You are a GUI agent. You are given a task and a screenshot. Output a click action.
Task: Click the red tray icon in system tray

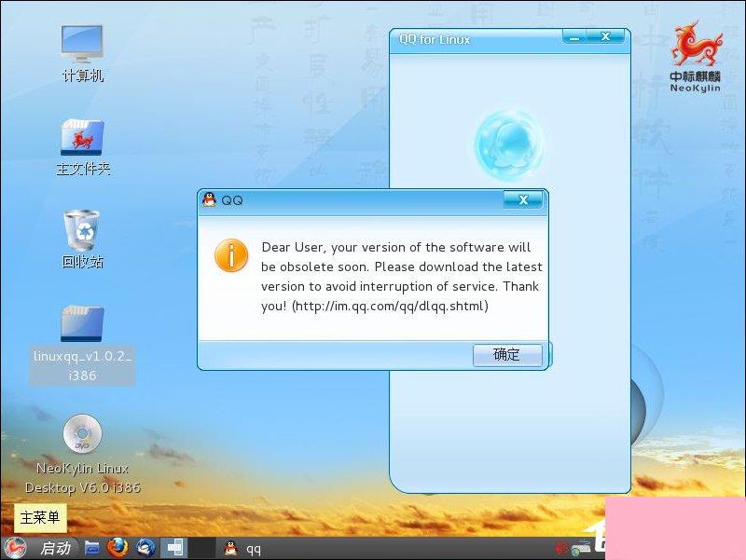click(x=561, y=549)
